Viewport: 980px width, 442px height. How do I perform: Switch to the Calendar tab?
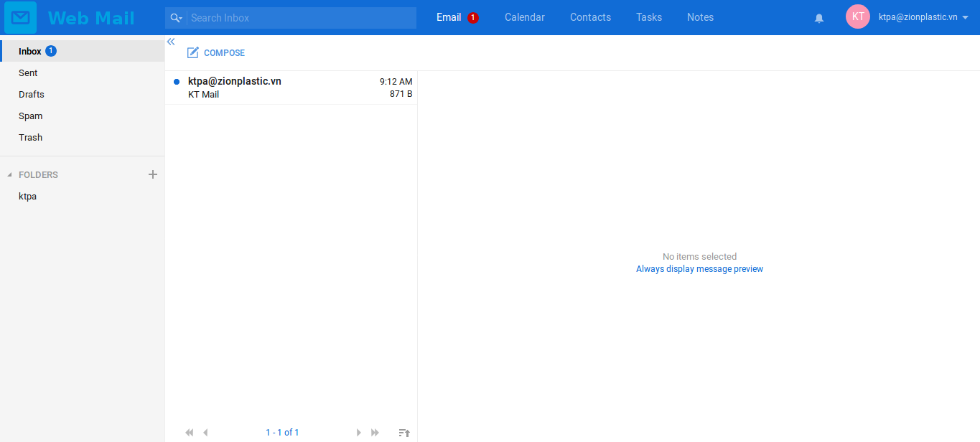[x=525, y=17]
